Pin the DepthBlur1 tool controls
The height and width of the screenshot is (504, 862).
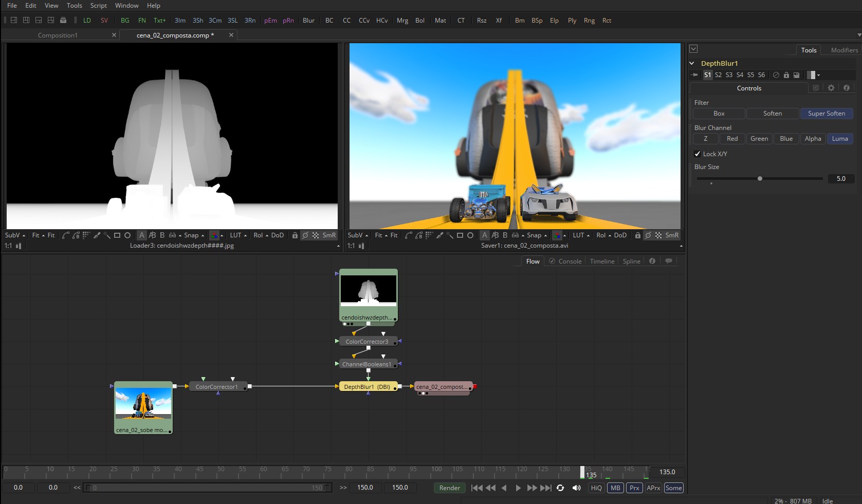(x=694, y=75)
